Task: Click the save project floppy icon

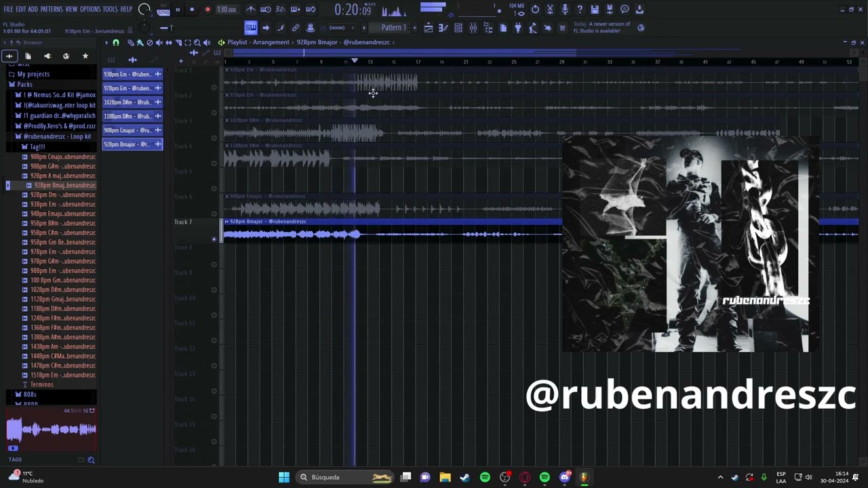Action: point(595,9)
